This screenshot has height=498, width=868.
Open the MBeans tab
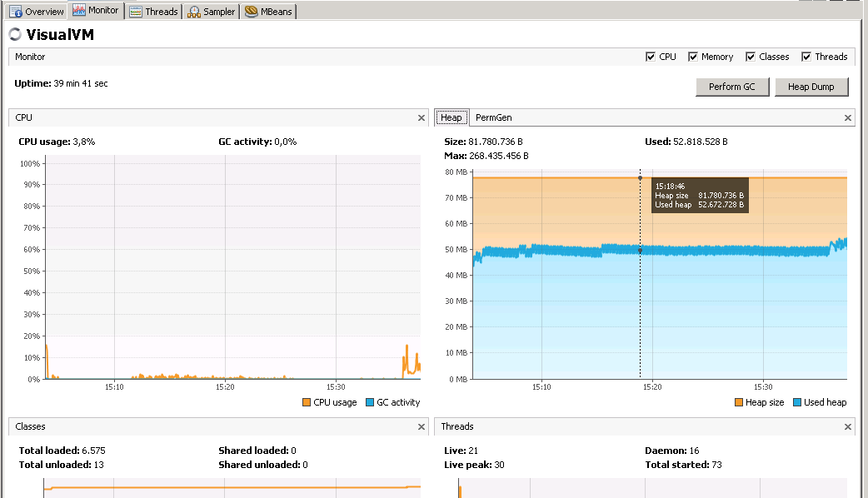268,12
